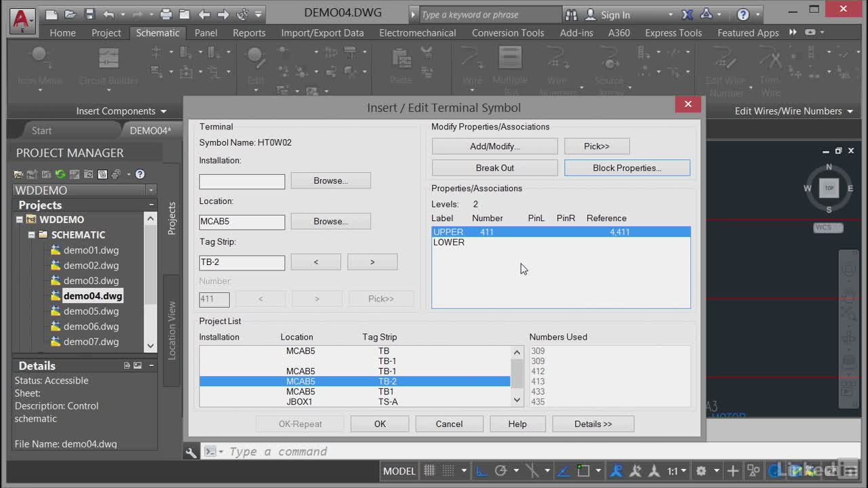Toggle 2D object snap square icon
The height and width of the screenshot is (488, 868).
pos(583,470)
